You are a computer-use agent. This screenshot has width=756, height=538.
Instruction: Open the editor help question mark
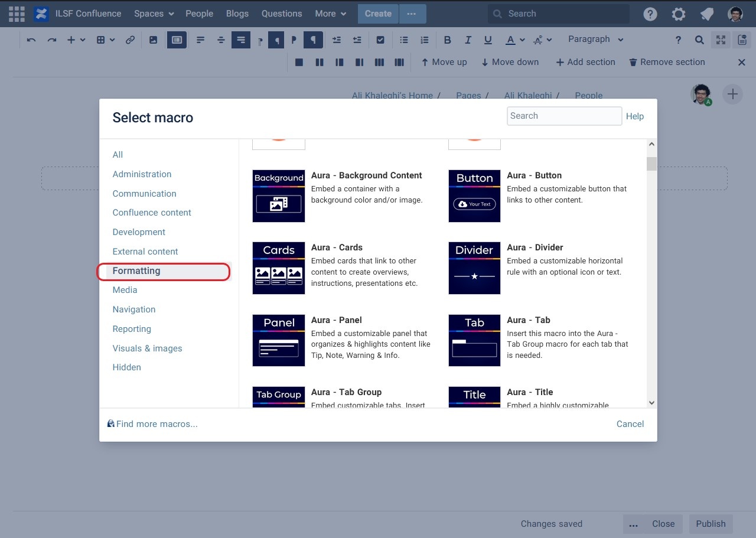click(x=678, y=40)
